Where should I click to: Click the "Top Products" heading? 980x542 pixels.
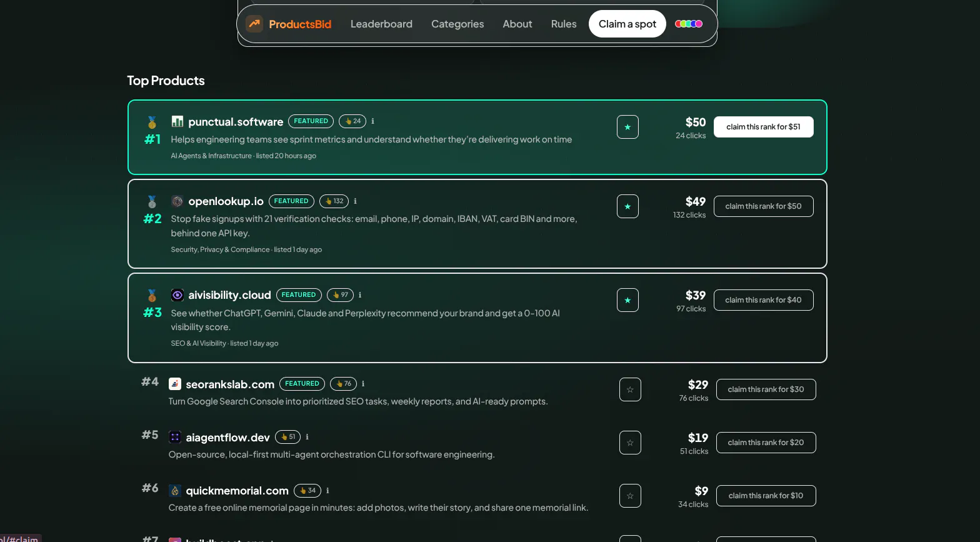[166, 81]
